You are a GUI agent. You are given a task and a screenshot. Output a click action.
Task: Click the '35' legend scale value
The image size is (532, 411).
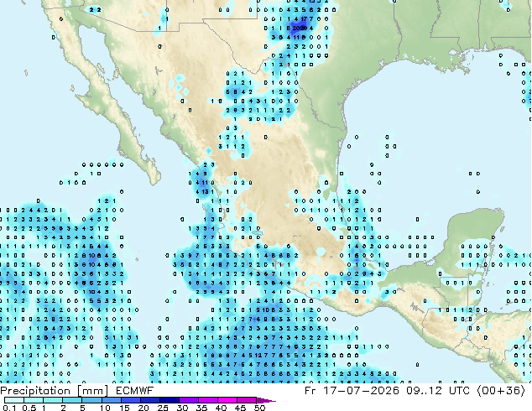201,408
